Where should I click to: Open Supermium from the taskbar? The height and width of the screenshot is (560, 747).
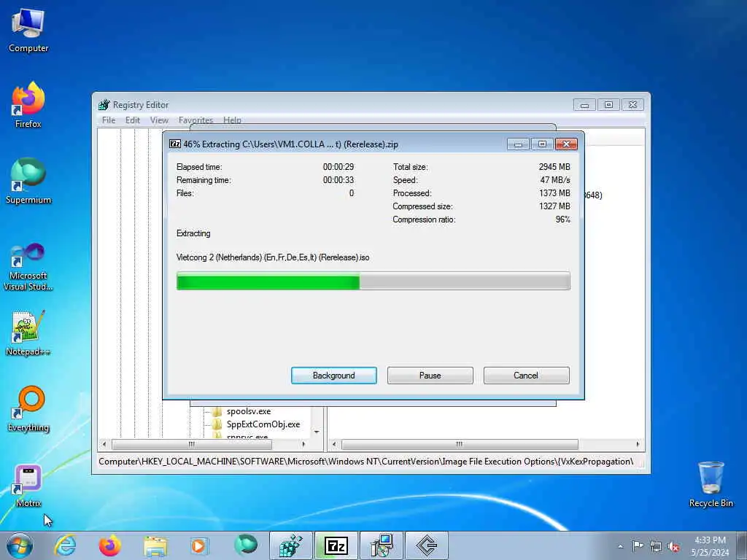245,545
